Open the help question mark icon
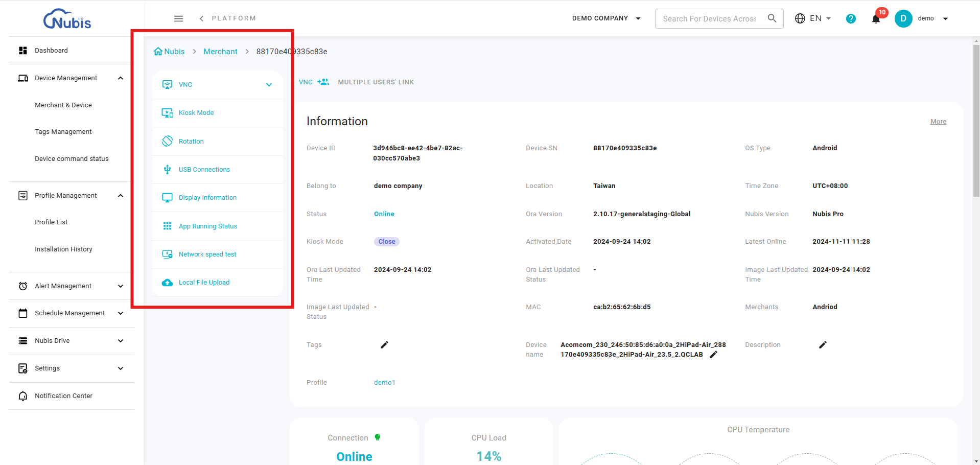980x465 pixels. pos(851,19)
